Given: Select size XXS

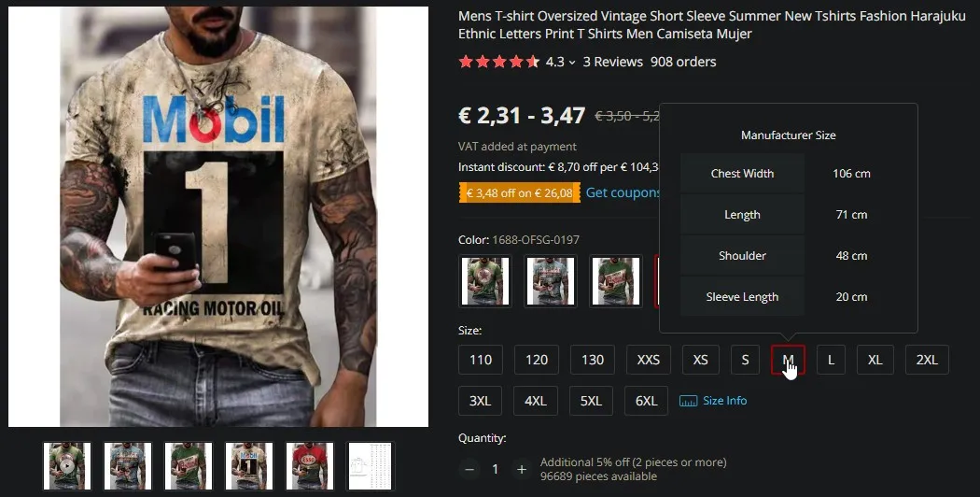Looking at the screenshot, I should pyautogui.click(x=648, y=360).
